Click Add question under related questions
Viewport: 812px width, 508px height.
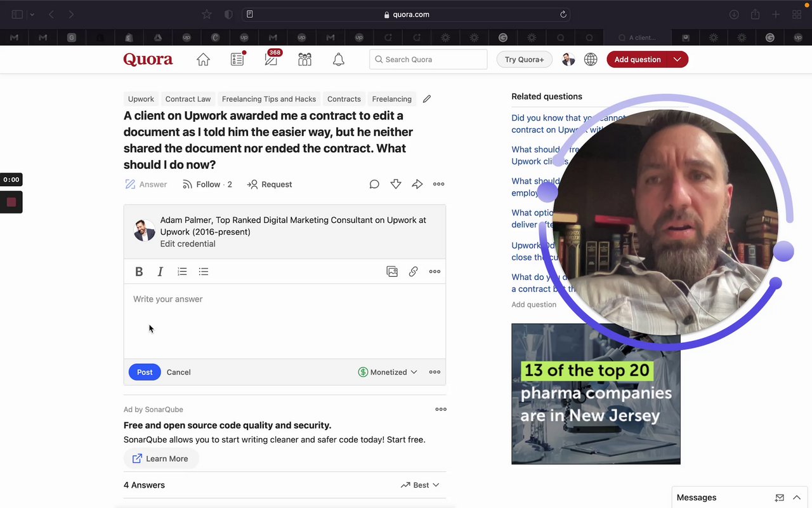pos(534,305)
